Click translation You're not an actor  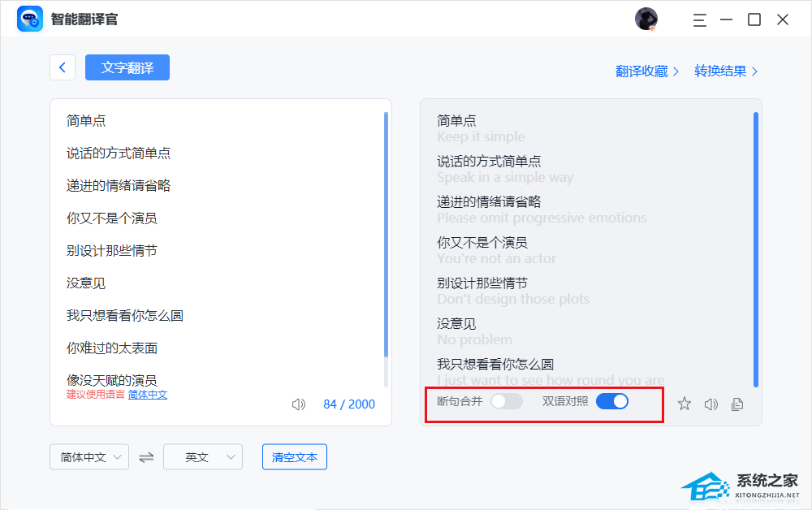496,258
